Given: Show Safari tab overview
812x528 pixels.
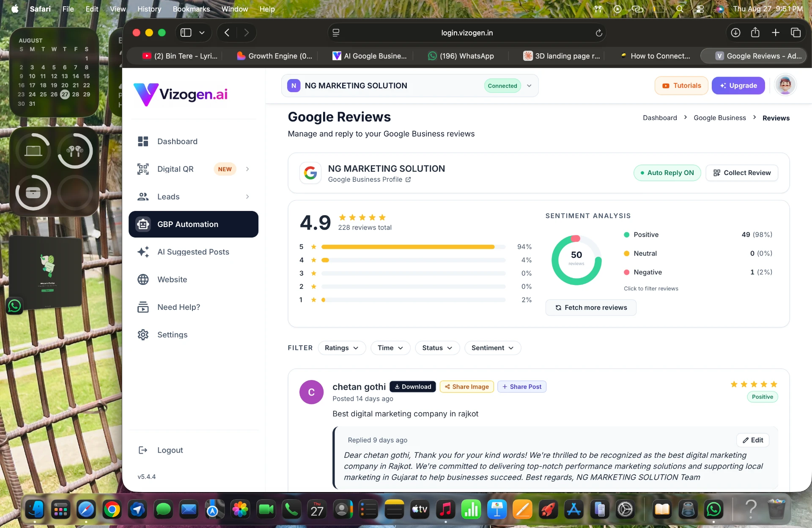Looking at the screenshot, I should 796,33.
